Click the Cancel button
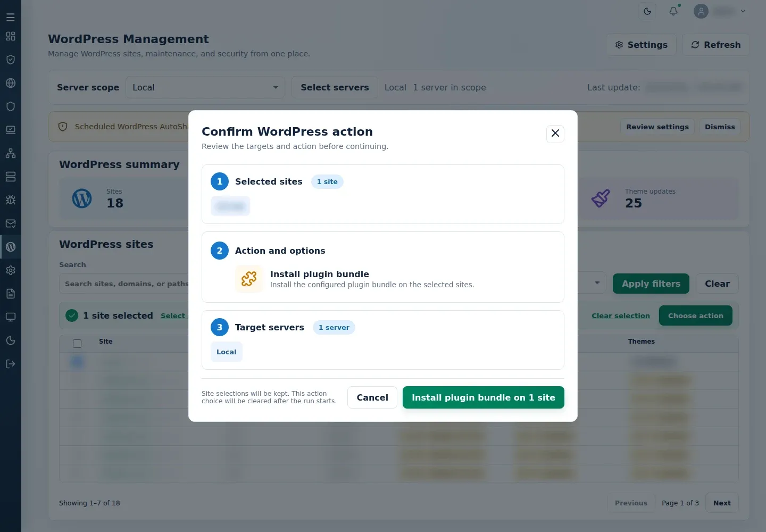This screenshot has height=532, width=766. pyautogui.click(x=372, y=397)
